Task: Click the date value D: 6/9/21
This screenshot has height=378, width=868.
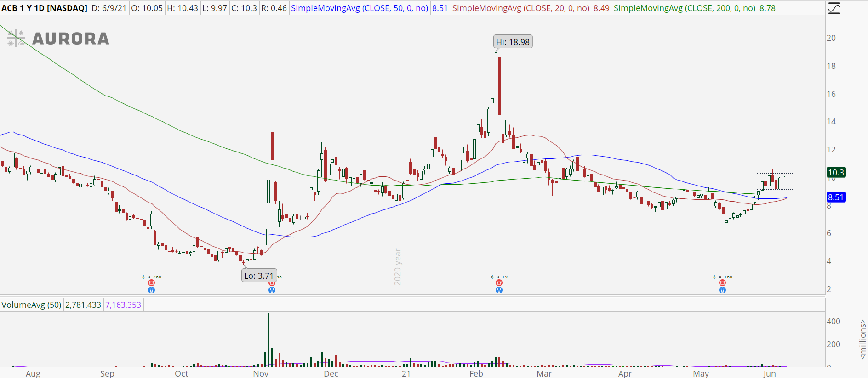Action: (109, 8)
